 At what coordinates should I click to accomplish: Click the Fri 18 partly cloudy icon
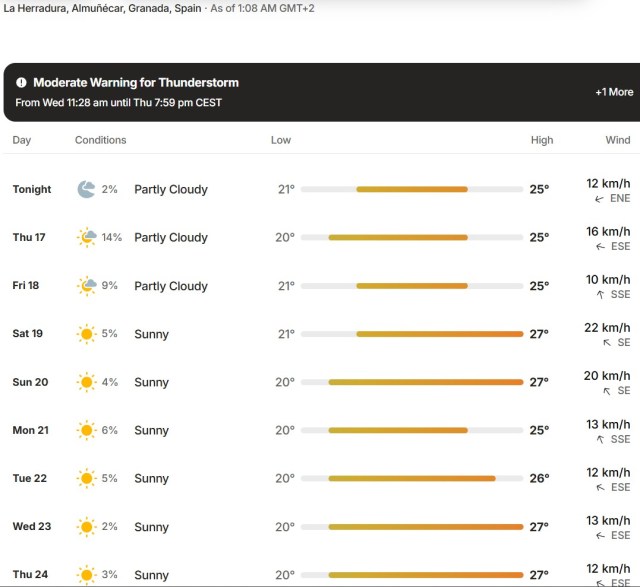tap(87, 286)
